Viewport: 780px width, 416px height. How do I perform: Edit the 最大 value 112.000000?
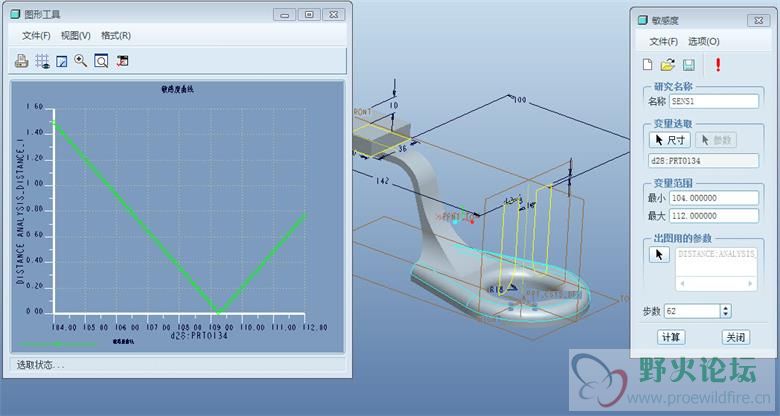[x=714, y=216]
